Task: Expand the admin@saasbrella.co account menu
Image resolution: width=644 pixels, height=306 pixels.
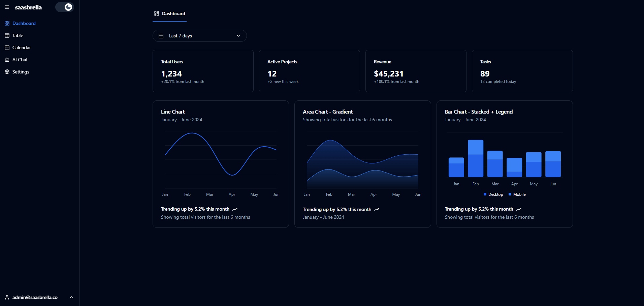Action: (71, 297)
